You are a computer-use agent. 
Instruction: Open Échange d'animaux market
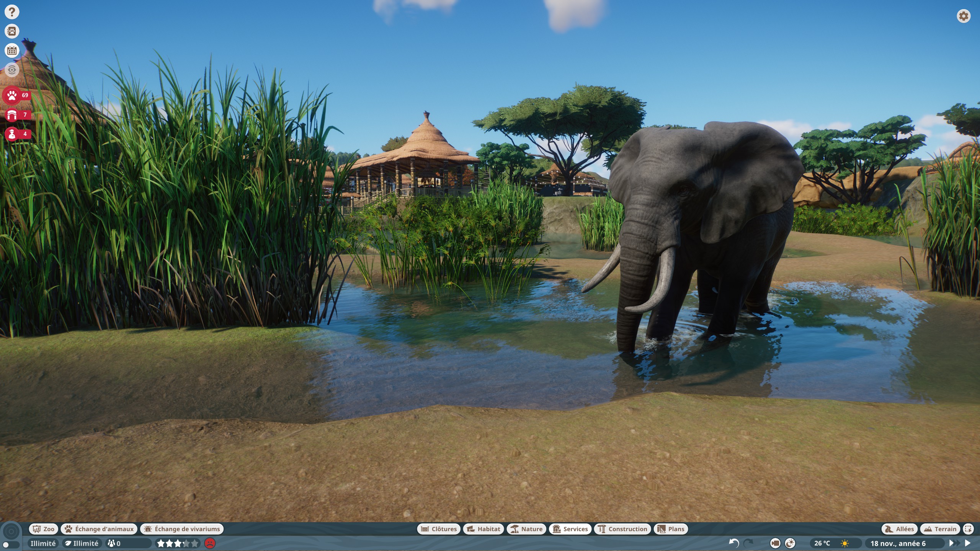click(99, 529)
